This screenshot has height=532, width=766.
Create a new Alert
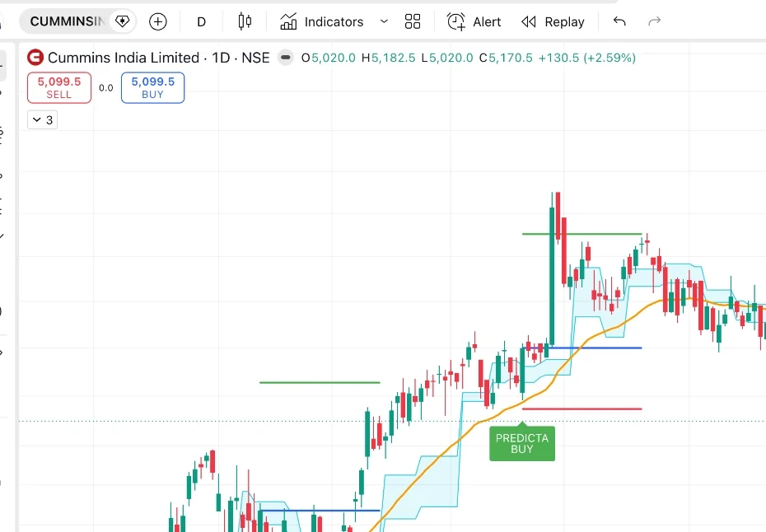click(x=474, y=21)
